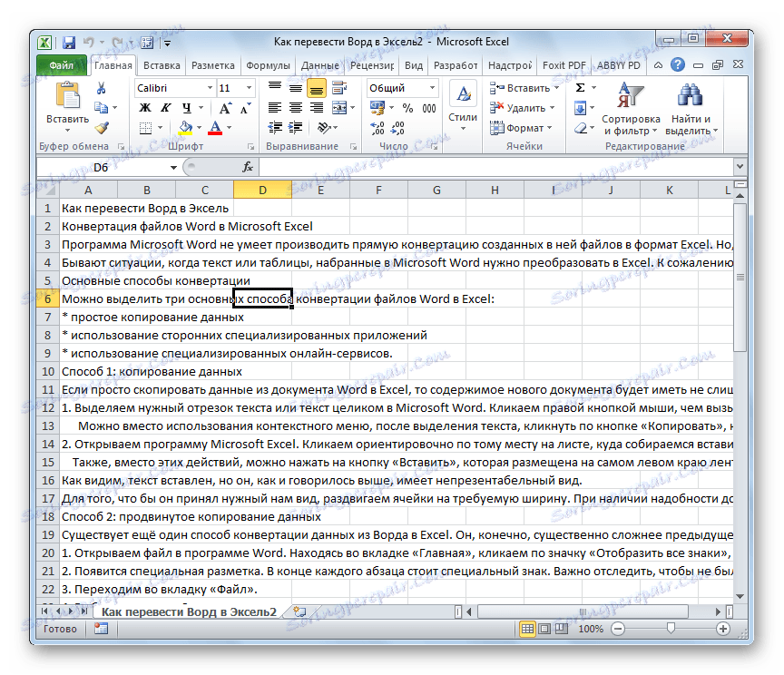
Task: Expand the border style dropdown
Action: coord(159,128)
